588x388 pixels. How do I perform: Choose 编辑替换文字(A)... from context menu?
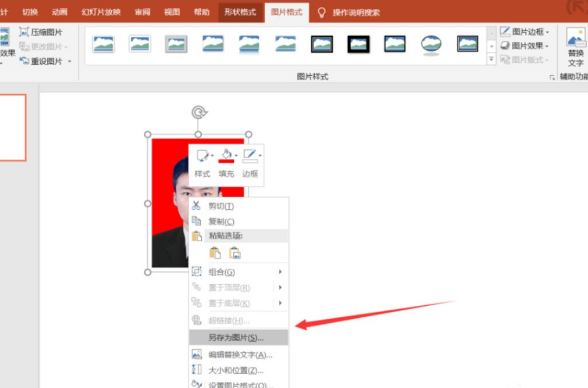tap(239, 355)
